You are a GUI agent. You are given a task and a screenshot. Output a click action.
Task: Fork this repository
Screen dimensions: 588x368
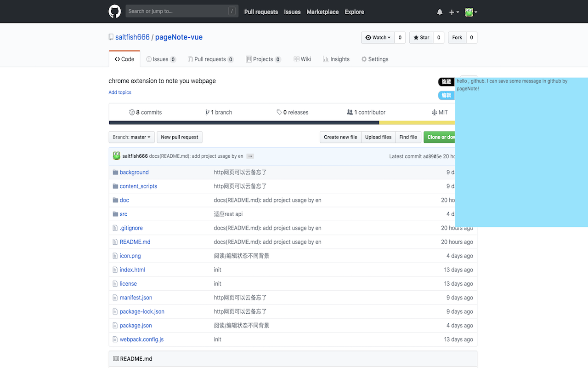tap(457, 38)
